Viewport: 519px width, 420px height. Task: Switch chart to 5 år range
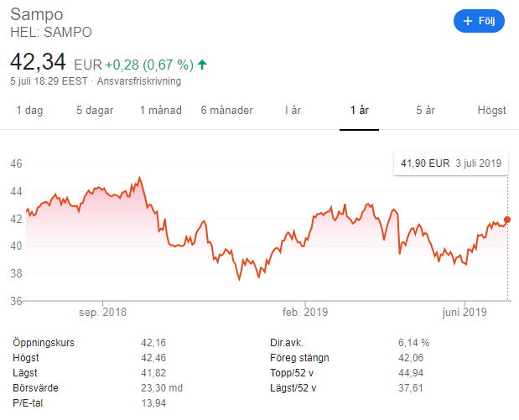pos(426,110)
